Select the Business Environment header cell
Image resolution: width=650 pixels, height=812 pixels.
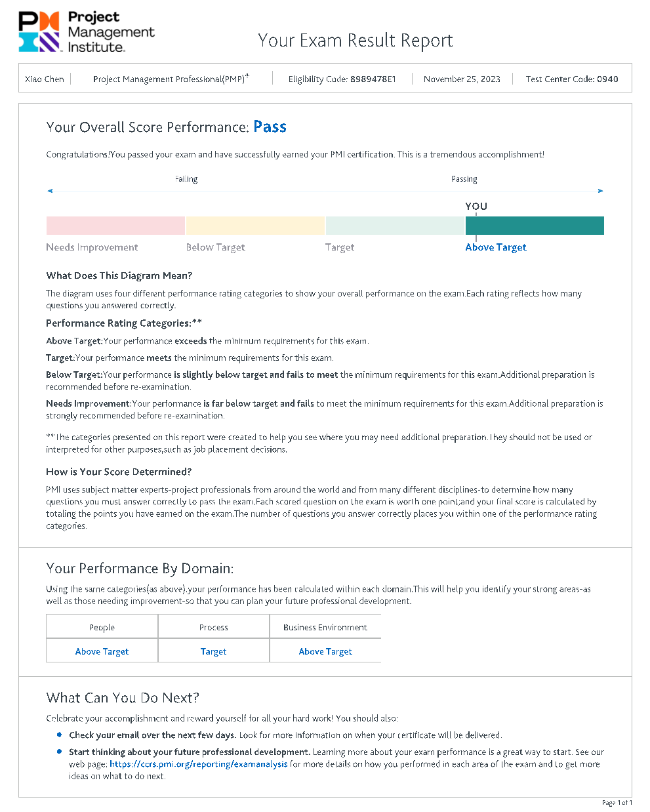(325, 628)
